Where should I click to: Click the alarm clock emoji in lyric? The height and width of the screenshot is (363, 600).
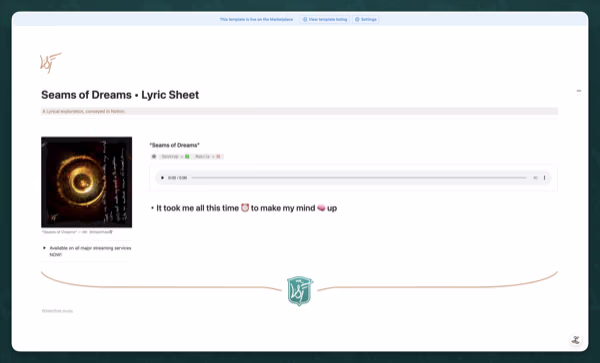[245, 208]
